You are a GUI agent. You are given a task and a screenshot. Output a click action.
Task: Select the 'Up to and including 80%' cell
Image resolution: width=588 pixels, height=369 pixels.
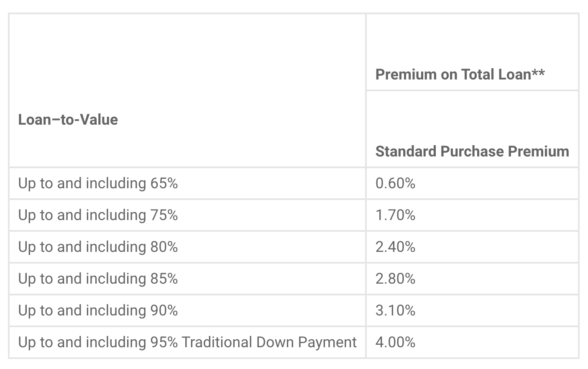pyautogui.click(x=98, y=247)
